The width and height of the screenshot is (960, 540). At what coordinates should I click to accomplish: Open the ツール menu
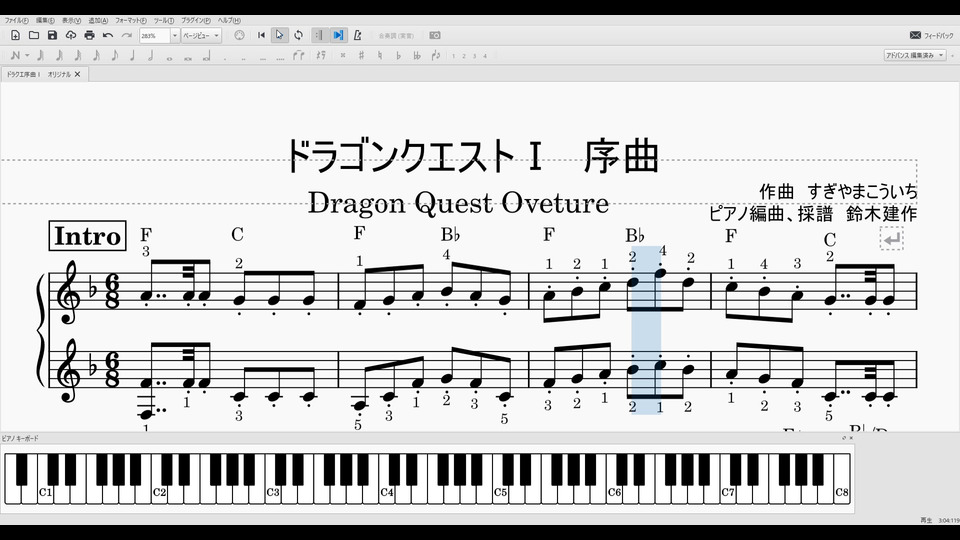coord(163,20)
